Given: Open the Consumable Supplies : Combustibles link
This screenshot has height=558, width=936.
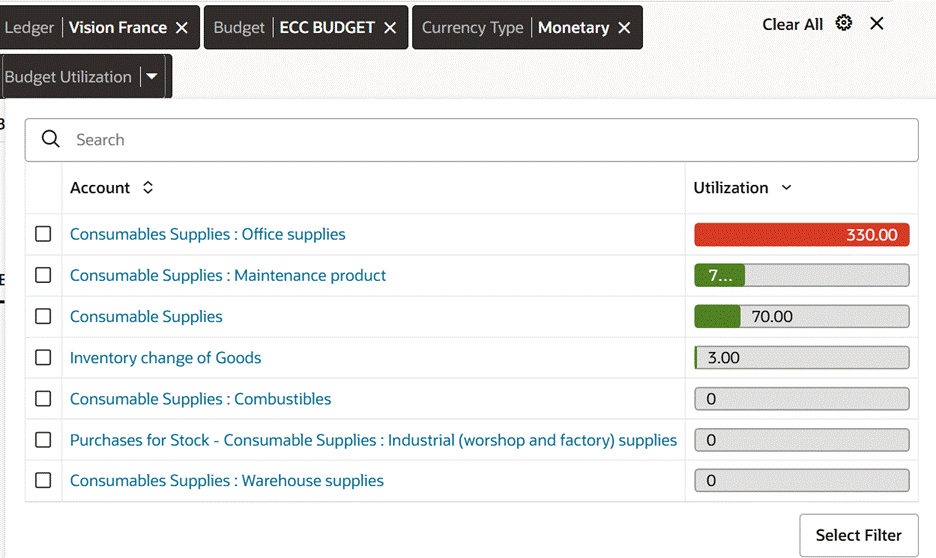Looking at the screenshot, I should pyautogui.click(x=200, y=399).
